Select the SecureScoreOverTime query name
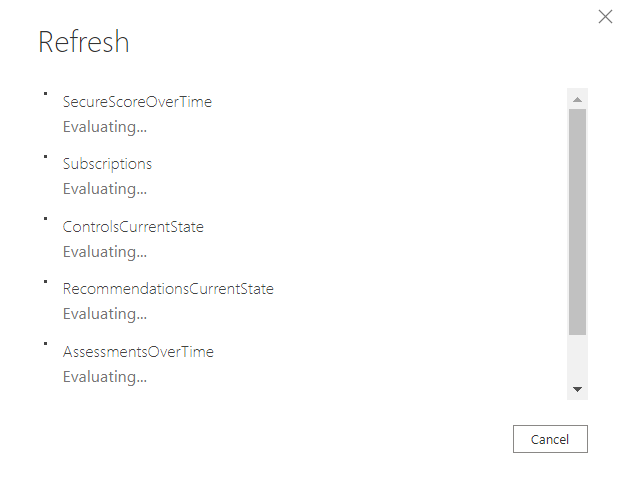The height and width of the screenshot is (485, 625). coord(137,102)
